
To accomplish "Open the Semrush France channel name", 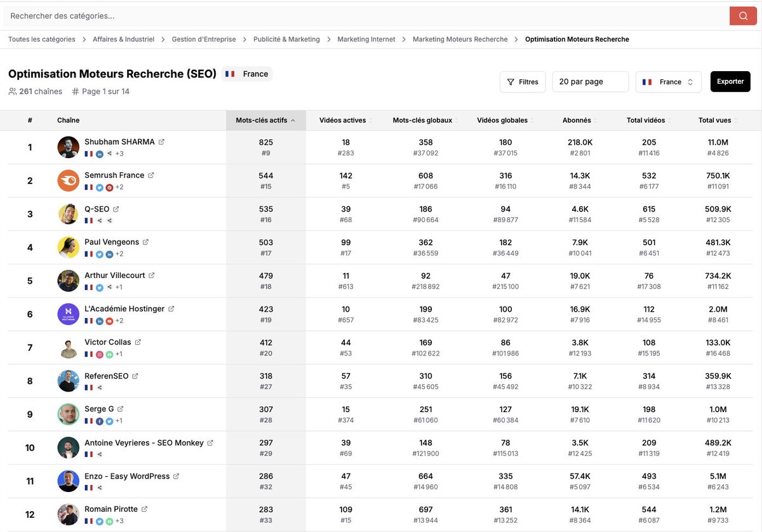I will point(114,175).
